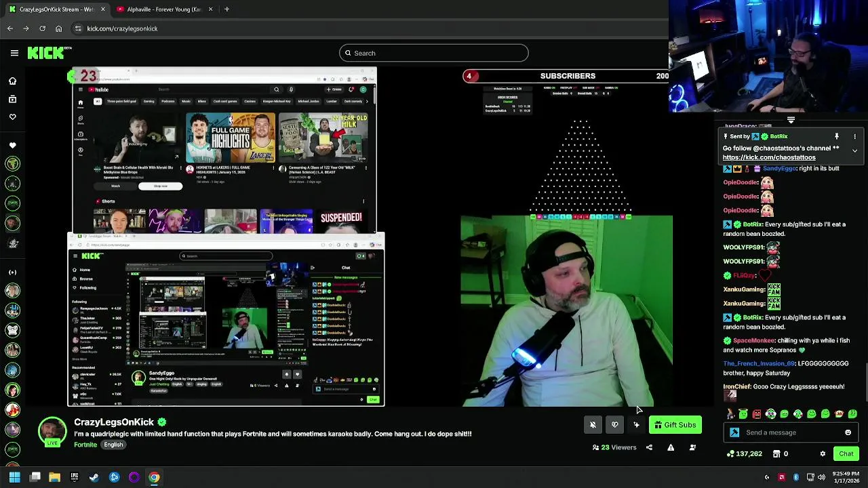
Task: Toggle stream notifications bell
Action: pyautogui.click(x=593, y=425)
